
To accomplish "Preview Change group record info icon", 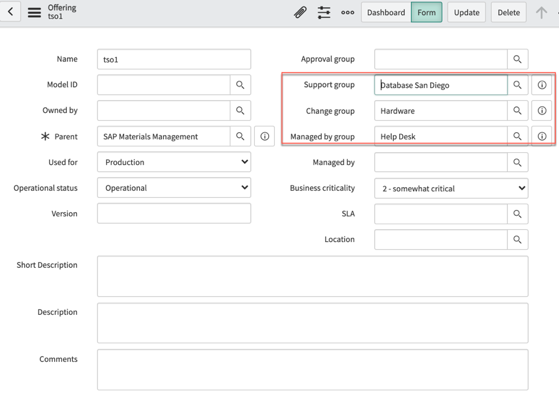I will (x=542, y=111).
